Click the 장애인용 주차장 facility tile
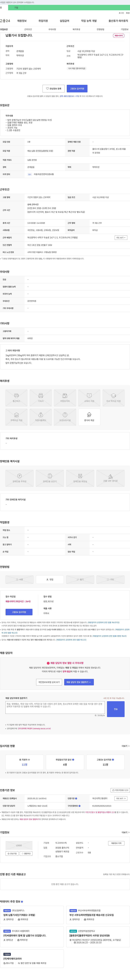The image size is (130, 980). [x=19, y=478]
